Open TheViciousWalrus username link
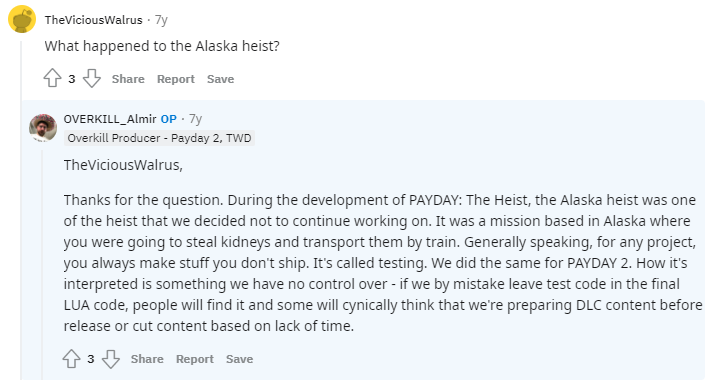The image size is (724, 387). 94,20
